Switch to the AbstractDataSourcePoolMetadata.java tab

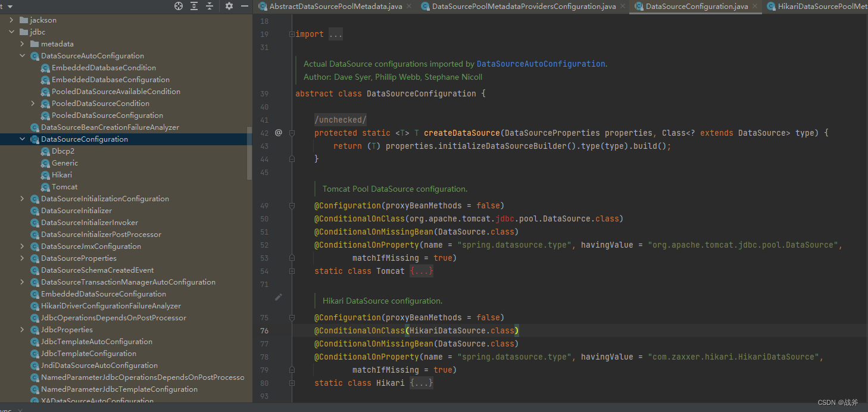tap(336, 7)
